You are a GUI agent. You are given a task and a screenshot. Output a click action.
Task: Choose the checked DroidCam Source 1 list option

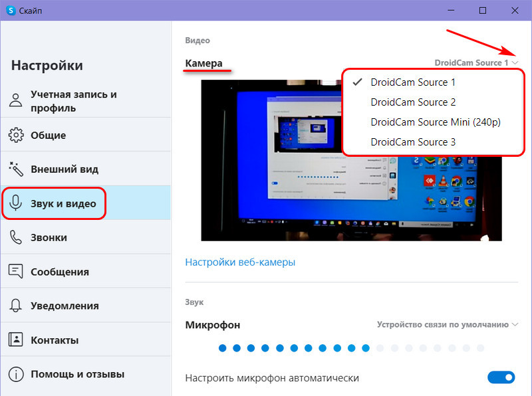click(x=433, y=82)
